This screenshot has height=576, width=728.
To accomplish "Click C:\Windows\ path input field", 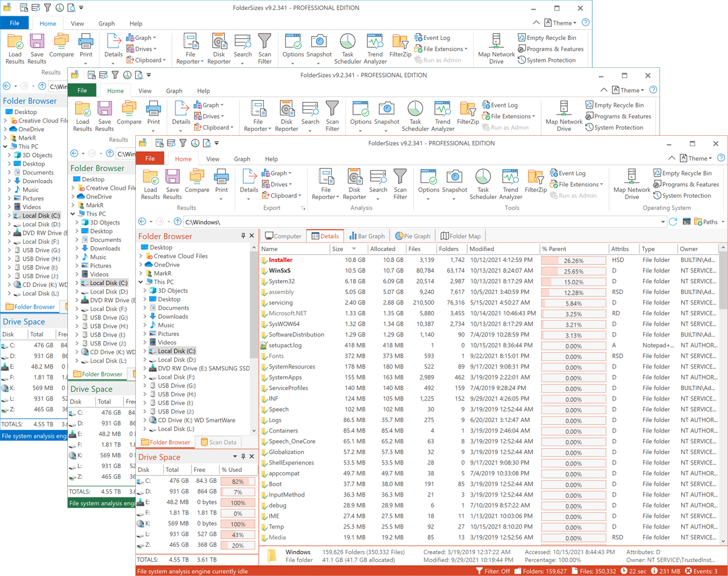I will point(423,222).
